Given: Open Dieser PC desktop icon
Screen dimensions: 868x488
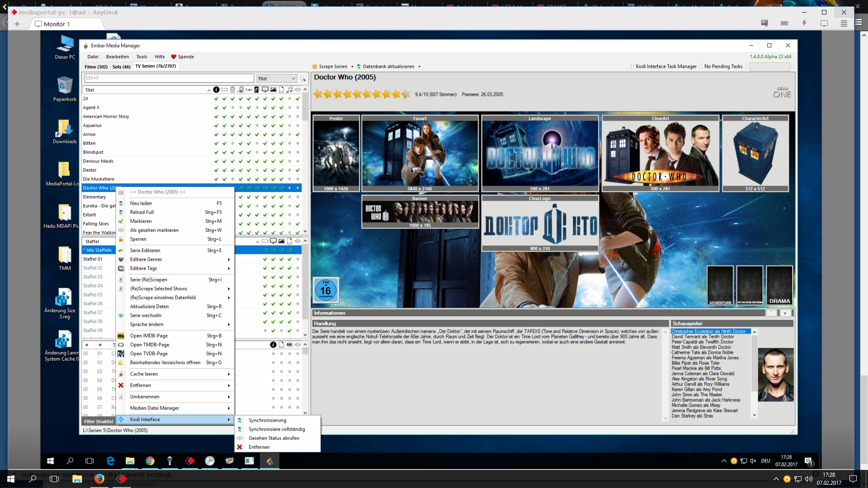Looking at the screenshot, I should point(65,47).
